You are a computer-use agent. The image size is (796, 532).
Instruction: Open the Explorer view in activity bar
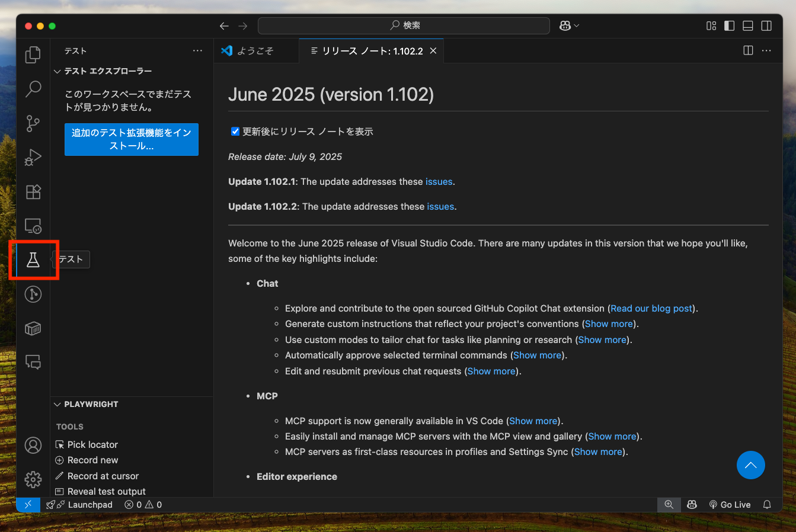[33, 55]
